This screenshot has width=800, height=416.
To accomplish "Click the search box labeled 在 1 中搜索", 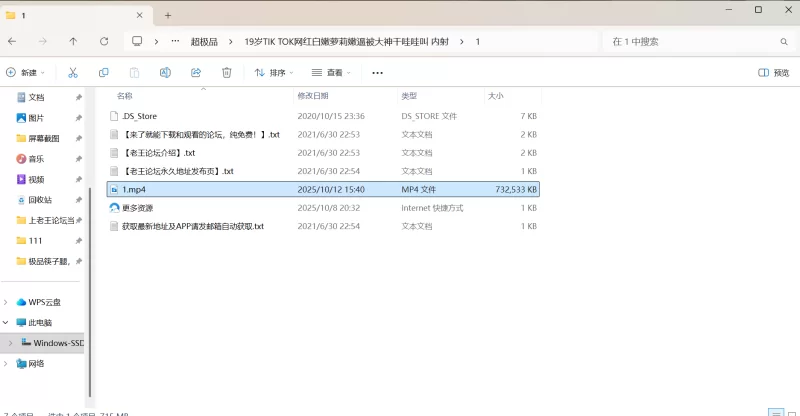I will click(x=690, y=41).
